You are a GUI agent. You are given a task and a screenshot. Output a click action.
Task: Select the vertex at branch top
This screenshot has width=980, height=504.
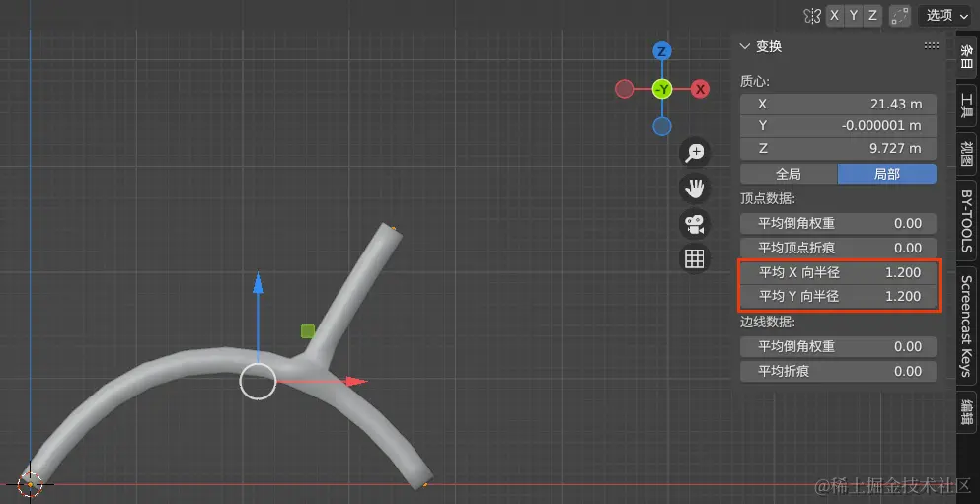[x=393, y=228]
